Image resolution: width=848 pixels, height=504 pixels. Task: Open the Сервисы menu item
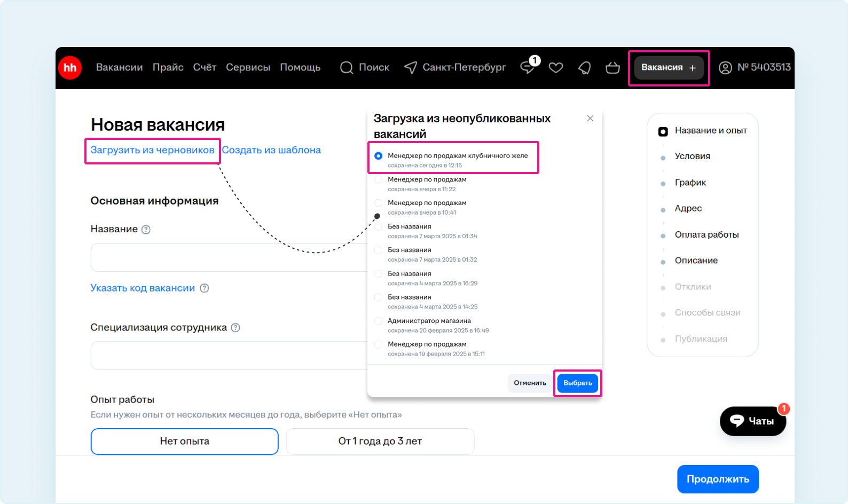point(248,68)
